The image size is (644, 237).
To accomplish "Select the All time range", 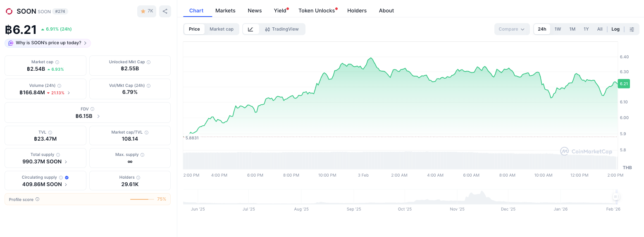I will coord(600,29).
